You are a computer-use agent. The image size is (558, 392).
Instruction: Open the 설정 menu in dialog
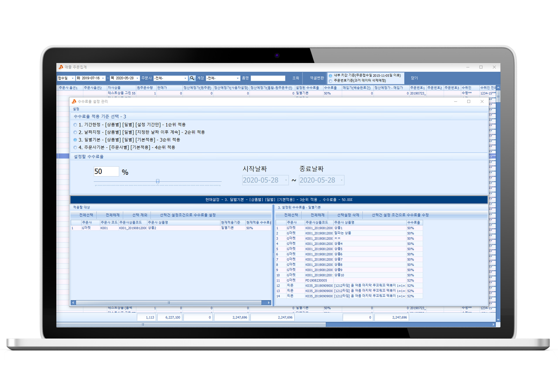76,109
